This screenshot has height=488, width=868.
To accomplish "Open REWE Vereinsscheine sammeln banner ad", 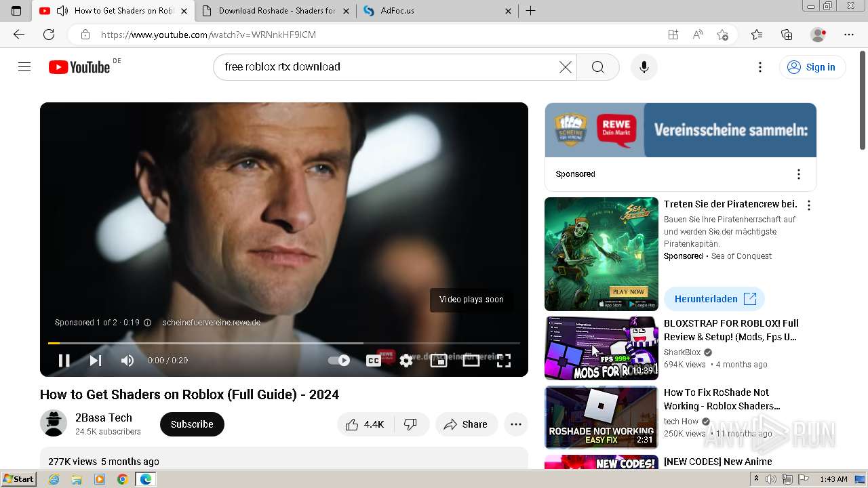I will click(680, 130).
